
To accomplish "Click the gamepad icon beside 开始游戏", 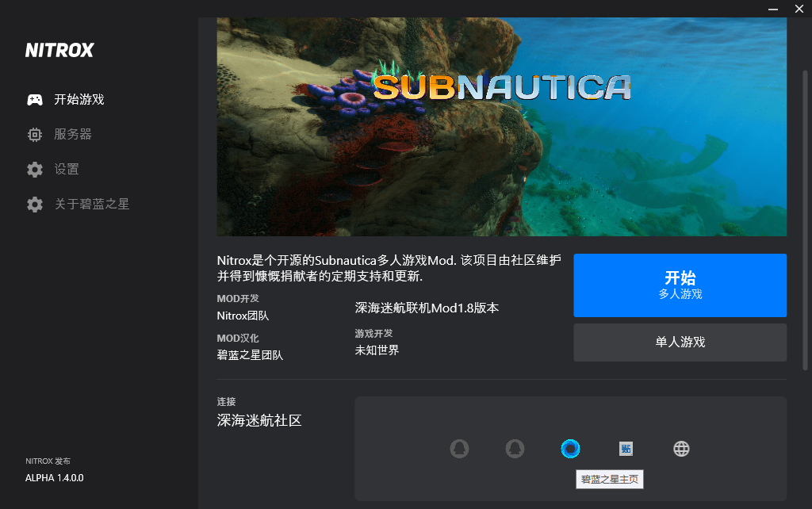I will click(35, 99).
